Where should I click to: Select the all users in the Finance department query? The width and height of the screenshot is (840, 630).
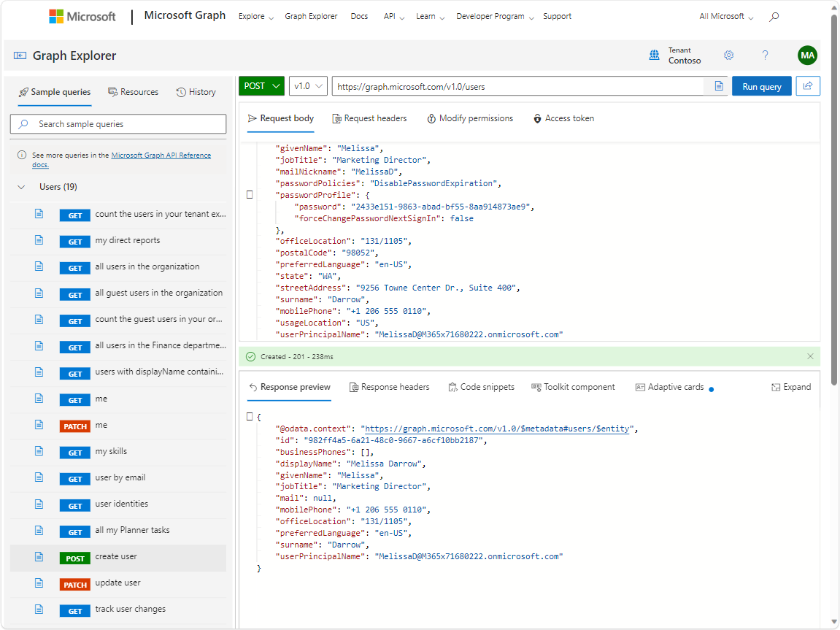coord(118,346)
